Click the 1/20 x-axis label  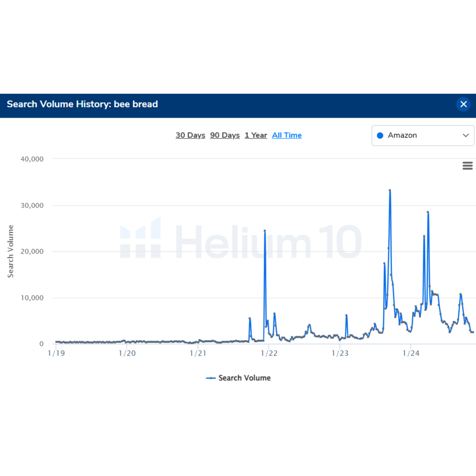click(127, 353)
